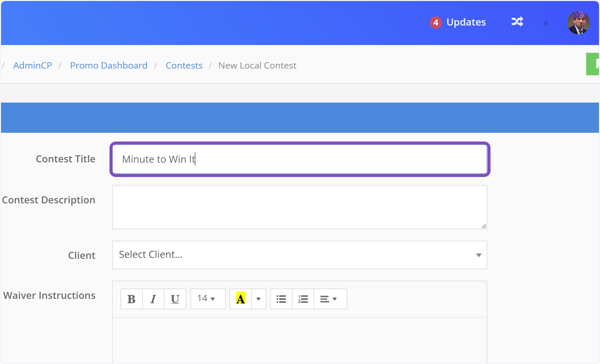Click the shuffle icon in header
Screen dimensions: 600x364
517,22
